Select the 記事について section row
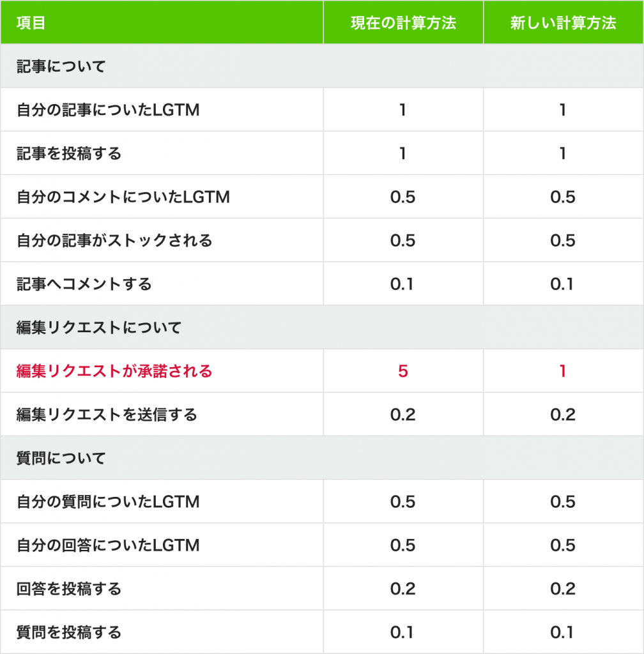644x654 pixels. (x=61, y=66)
